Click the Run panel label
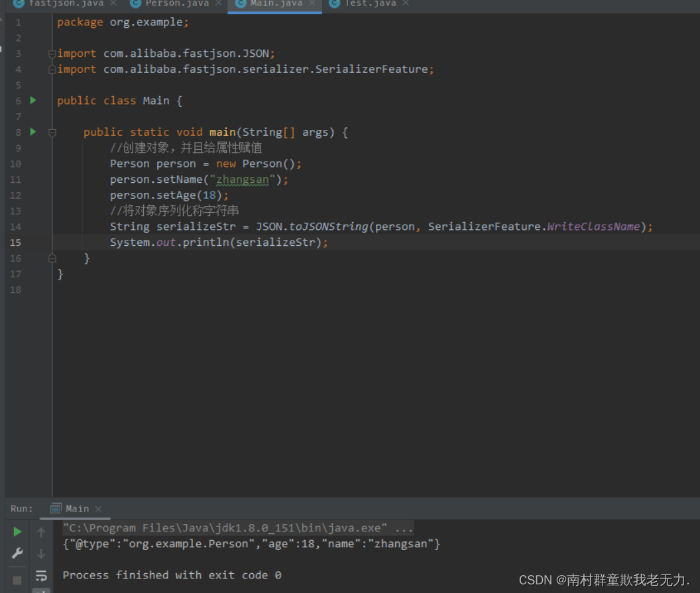 pyautogui.click(x=22, y=509)
